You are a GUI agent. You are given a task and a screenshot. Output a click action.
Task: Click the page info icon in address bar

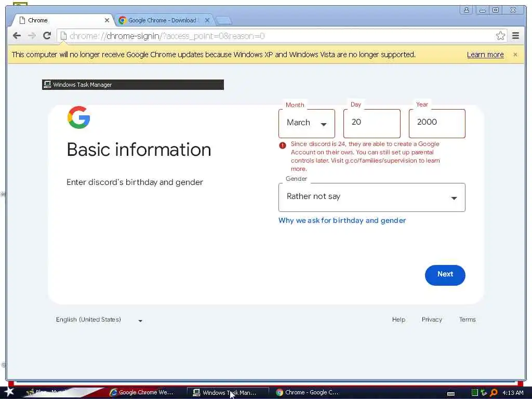click(x=63, y=36)
